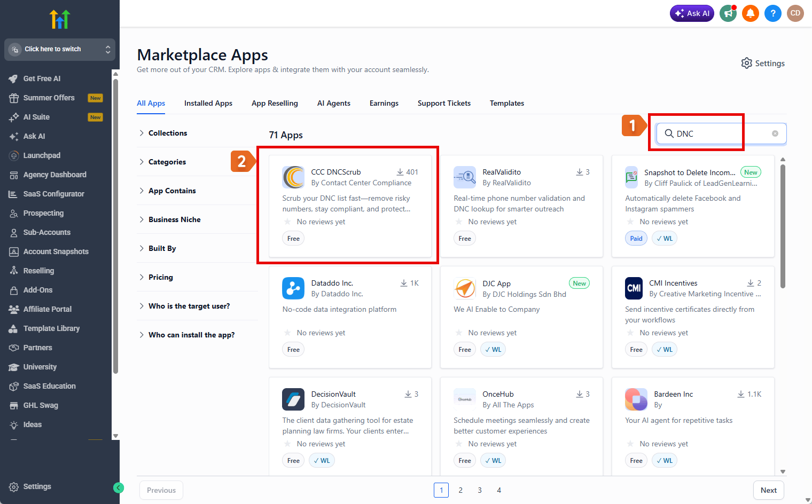Click the DNC search input field
The width and height of the screenshot is (812, 504).
(721, 133)
